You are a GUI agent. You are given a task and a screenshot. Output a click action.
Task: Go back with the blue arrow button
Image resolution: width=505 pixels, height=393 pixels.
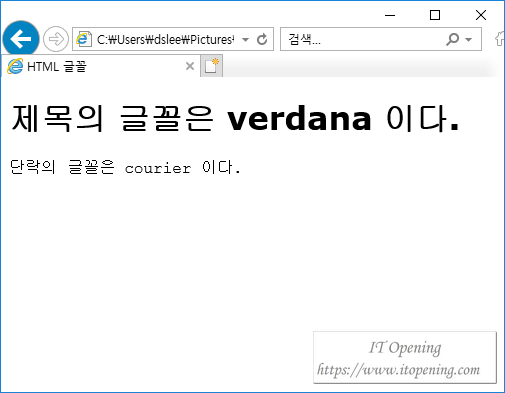click(x=21, y=39)
